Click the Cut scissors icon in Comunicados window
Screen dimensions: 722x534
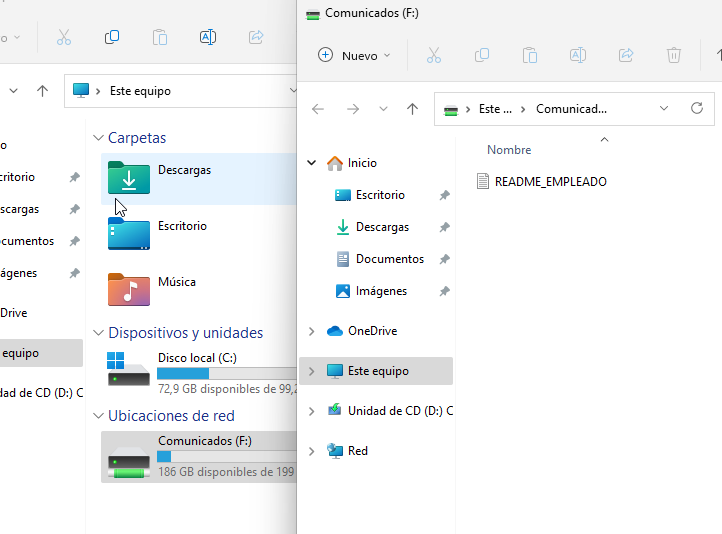click(434, 56)
